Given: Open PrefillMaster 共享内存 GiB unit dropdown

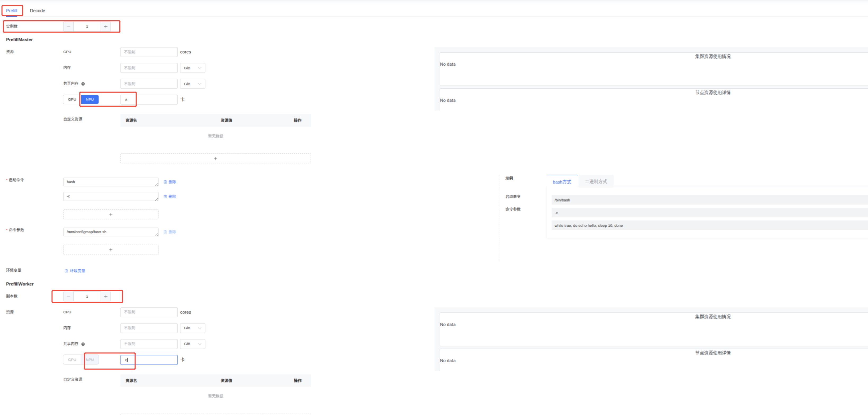Looking at the screenshot, I should (x=192, y=84).
